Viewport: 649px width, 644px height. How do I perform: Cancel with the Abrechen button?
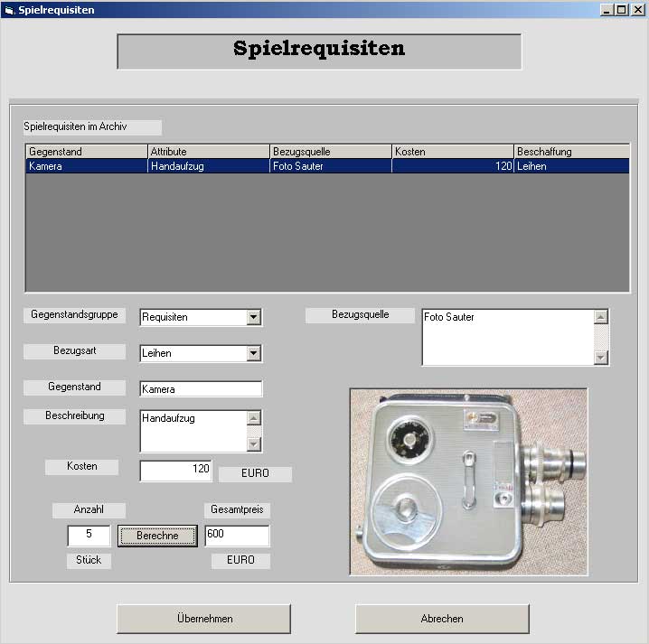[442, 619]
